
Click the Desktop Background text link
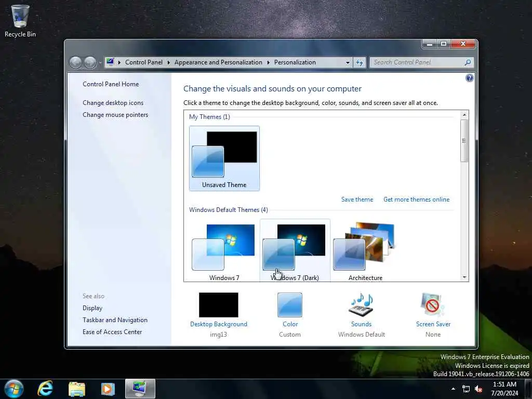[x=219, y=324]
